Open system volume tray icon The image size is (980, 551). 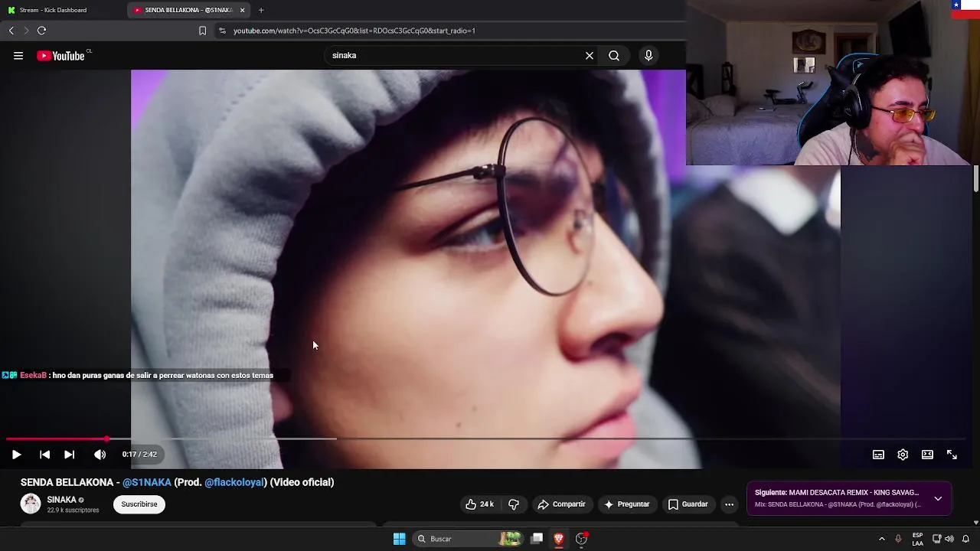tap(949, 539)
